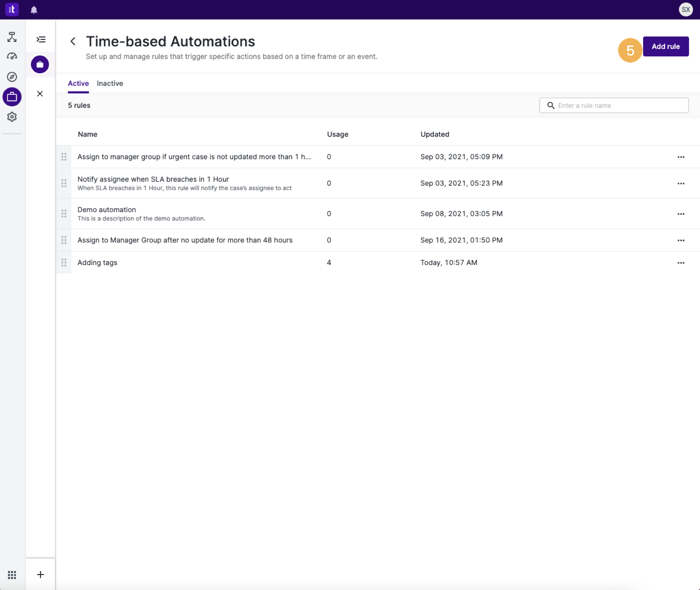The height and width of the screenshot is (590, 700).
Task: Open more options for urgent case manager rule
Action: (681, 157)
